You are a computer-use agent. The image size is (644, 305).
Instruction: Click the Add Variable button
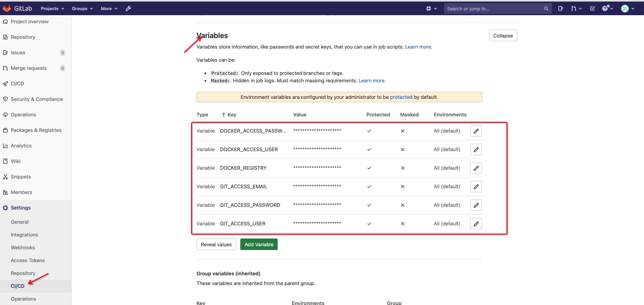pyautogui.click(x=258, y=244)
